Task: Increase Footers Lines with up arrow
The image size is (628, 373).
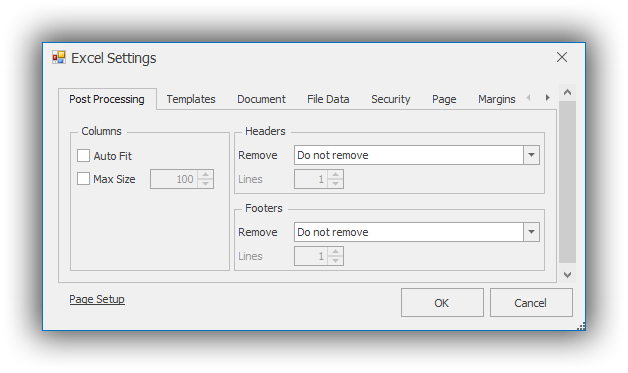Action: pyautogui.click(x=335, y=252)
